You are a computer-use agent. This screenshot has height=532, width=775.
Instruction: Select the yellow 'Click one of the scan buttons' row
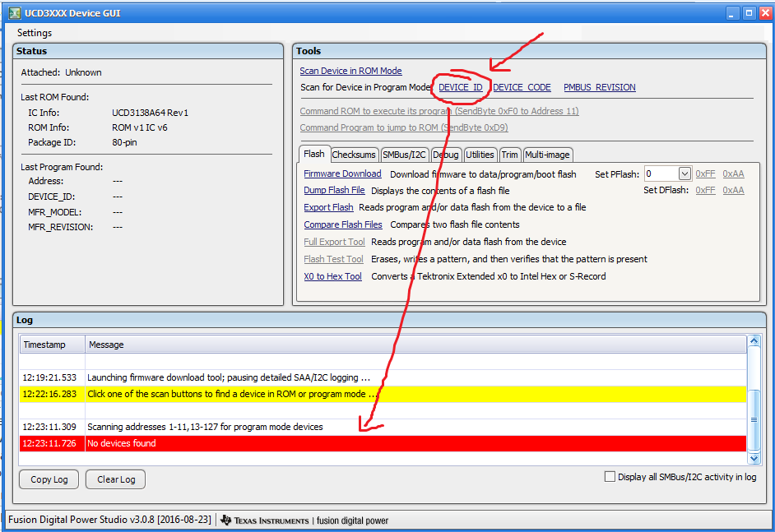click(x=383, y=394)
